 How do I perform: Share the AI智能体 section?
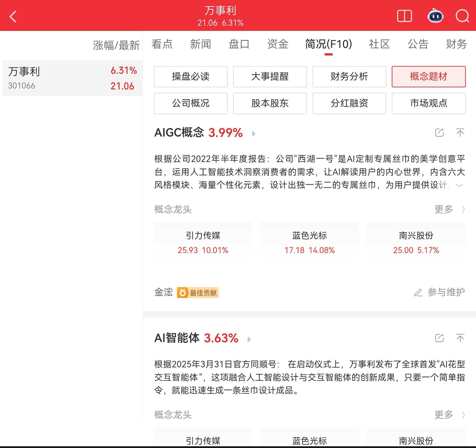point(439,338)
